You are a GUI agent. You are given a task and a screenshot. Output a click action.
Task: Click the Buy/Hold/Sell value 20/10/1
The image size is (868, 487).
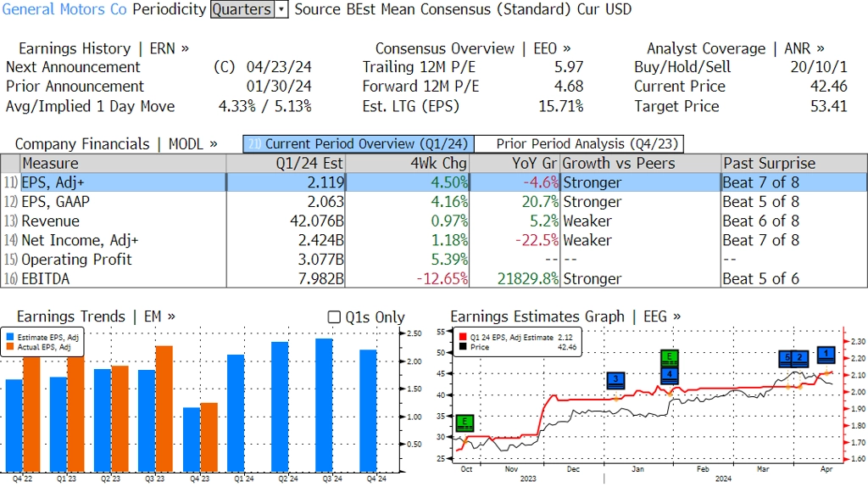(x=819, y=67)
